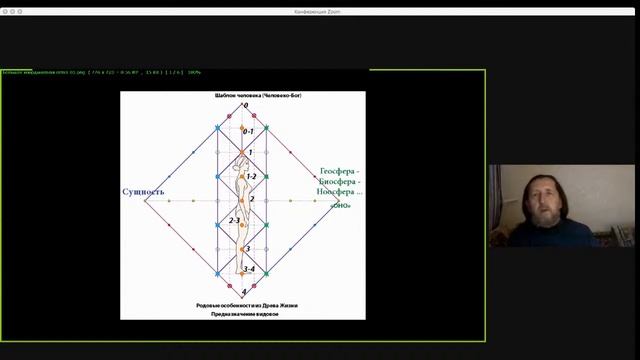The image size is (640, 360).
Task: Click the "Конференция Zoom" window title bar
Action: coord(318,12)
